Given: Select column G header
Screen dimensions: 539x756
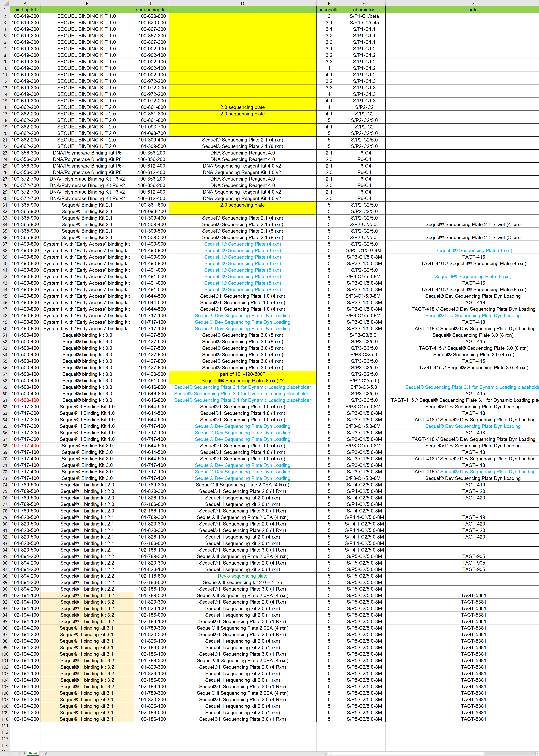Looking at the screenshot, I should click(x=473, y=3).
